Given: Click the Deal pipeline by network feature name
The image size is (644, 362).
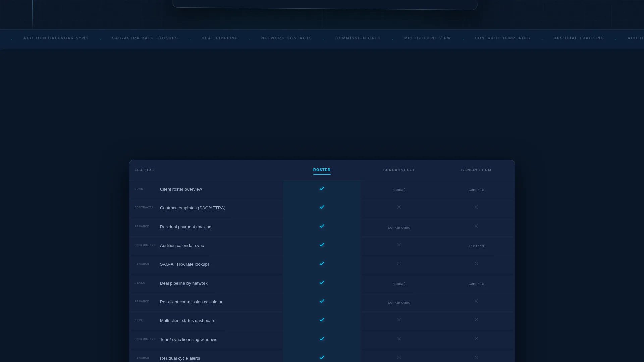Looking at the screenshot, I should [184, 283].
